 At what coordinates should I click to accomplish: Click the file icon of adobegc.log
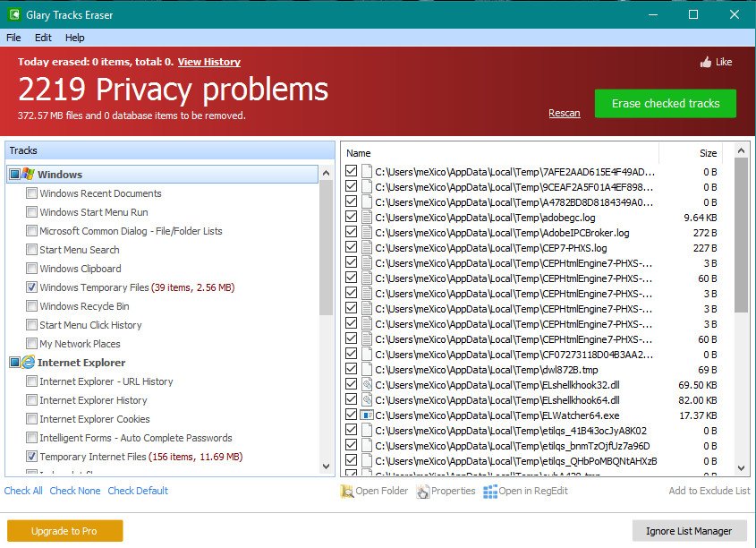pos(367,218)
